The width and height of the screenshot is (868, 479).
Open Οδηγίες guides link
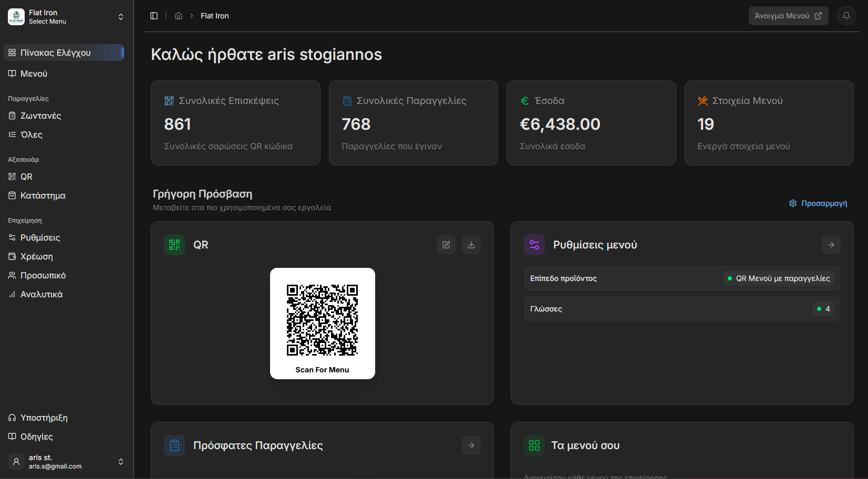click(64, 436)
